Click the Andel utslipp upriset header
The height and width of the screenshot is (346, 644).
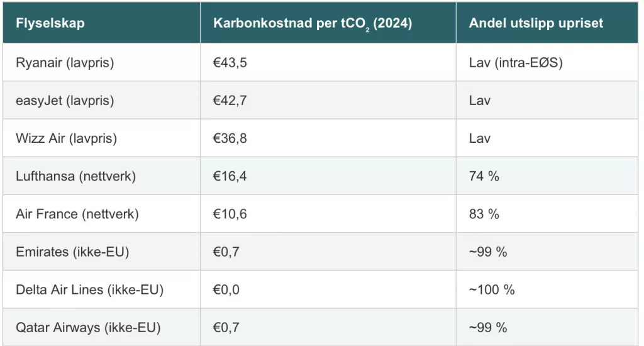(536, 23)
